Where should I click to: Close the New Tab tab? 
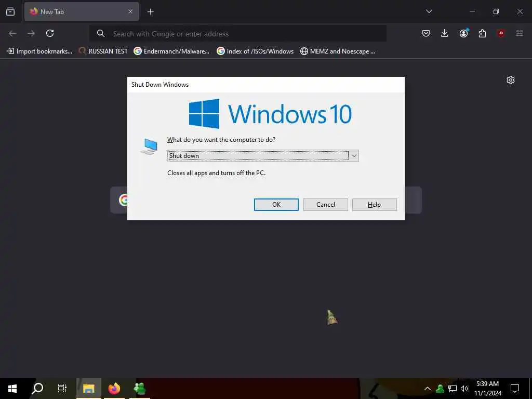(130, 11)
